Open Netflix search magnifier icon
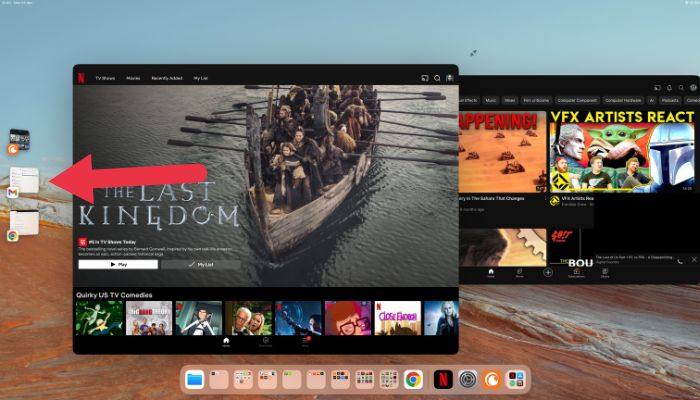The width and height of the screenshot is (700, 400). 437,78
